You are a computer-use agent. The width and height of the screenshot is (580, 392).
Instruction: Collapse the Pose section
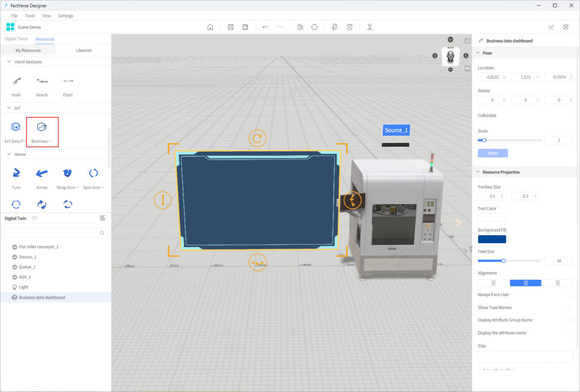477,53
